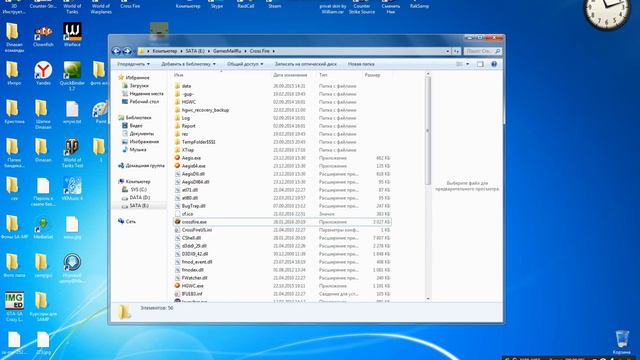Select the Report folder
640x360 pixels.
click(x=188, y=126)
